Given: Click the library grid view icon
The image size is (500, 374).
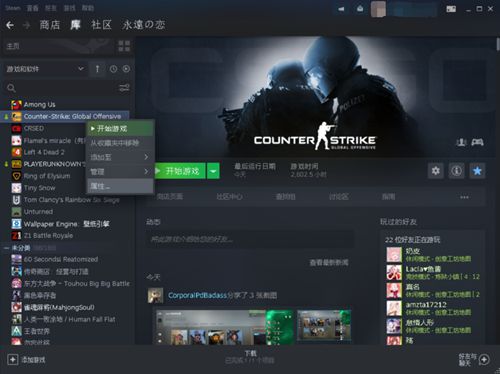Looking at the screenshot, I should pos(124,46).
